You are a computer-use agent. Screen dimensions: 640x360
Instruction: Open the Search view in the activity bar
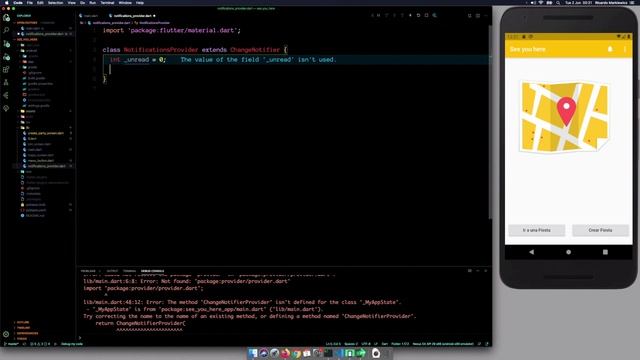tap(6, 30)
